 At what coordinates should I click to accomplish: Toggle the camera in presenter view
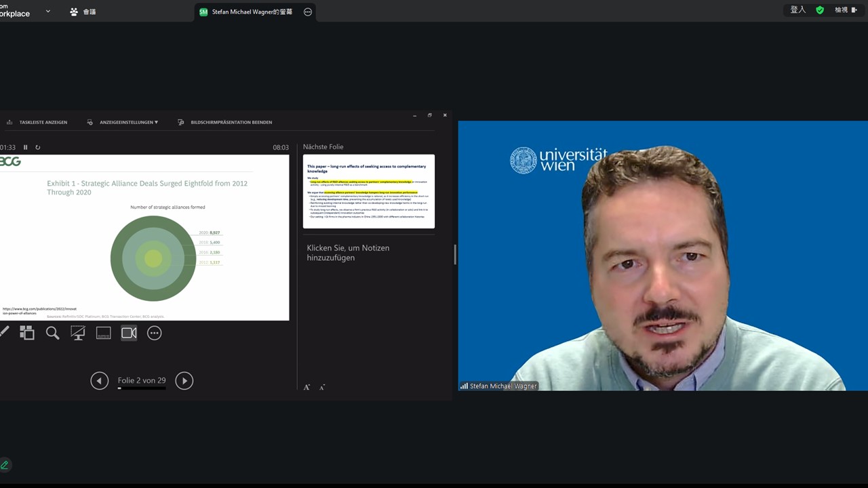(x=129, y=333)
